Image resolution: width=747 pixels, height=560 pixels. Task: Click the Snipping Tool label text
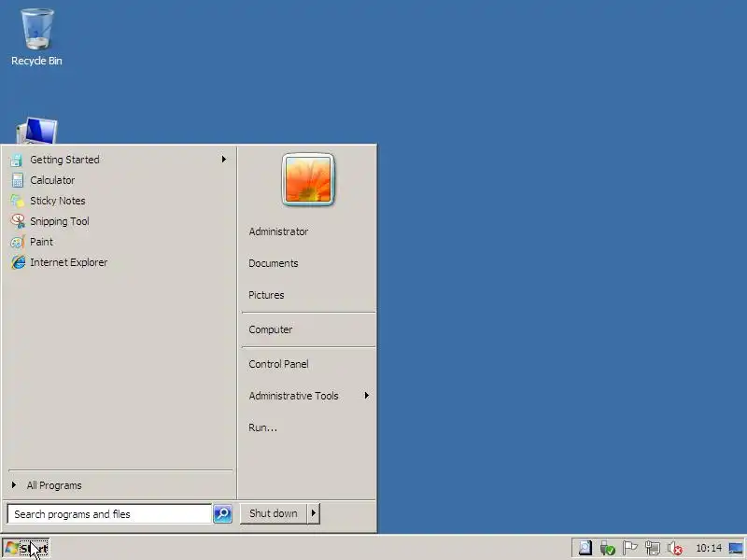[x=60, y=221]
